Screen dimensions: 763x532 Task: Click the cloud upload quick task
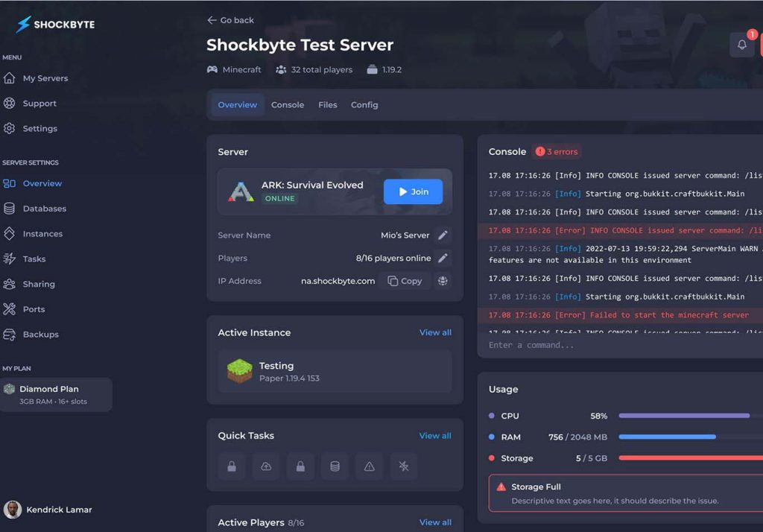266,466
